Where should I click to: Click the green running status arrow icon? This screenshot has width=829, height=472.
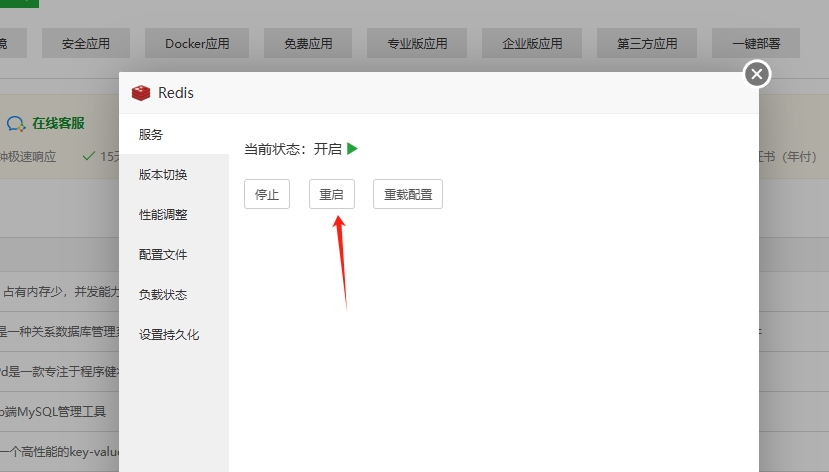click(x=352, y=149)
